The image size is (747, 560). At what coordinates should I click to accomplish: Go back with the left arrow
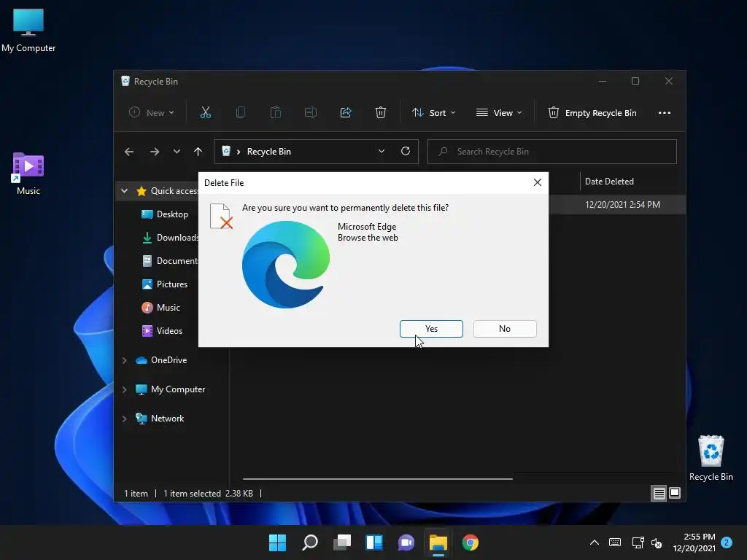129,152
